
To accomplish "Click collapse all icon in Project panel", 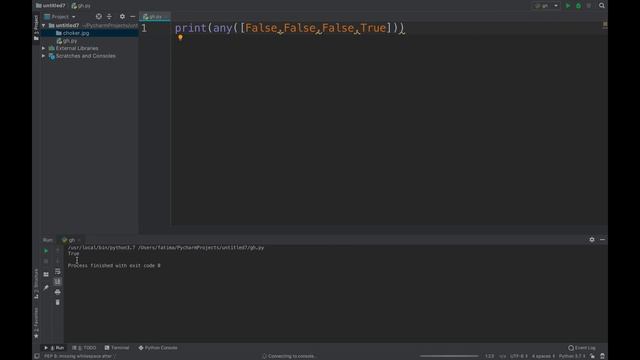I will (x=109, y=16).
